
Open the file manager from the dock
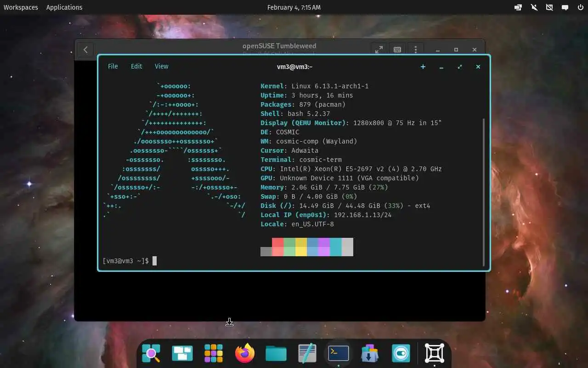(276, 353)
